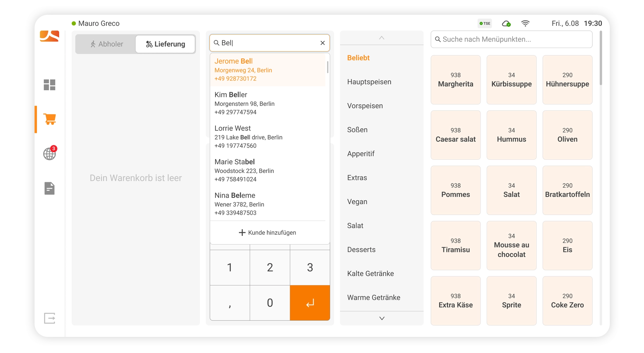Screen dimensions: 644x353
Task: Add Margherita to the cart
Action: click(x=455, y=80)
